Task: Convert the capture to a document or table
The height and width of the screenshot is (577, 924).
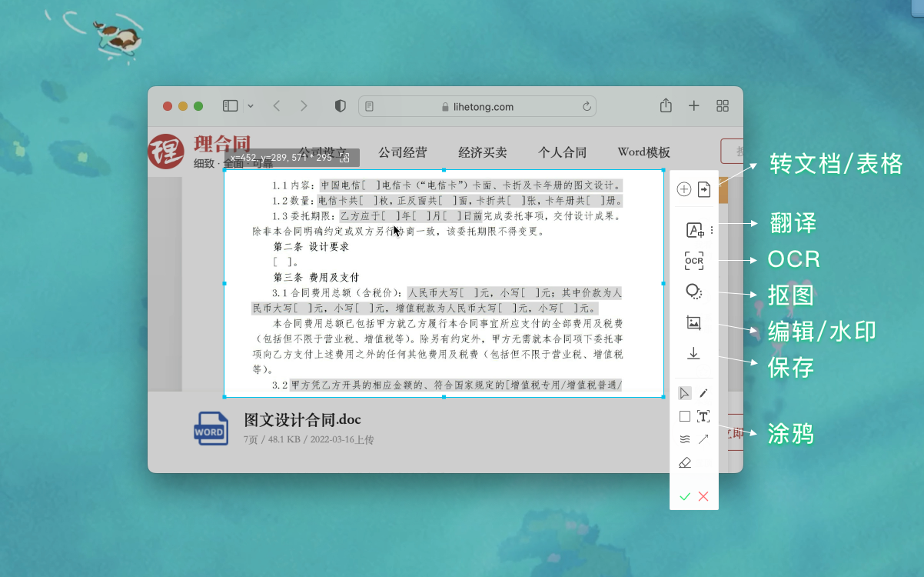Action: tap(704, 189)
